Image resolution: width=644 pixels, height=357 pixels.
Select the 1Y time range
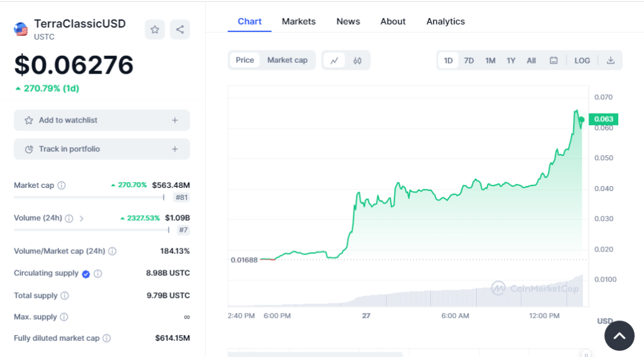(x=511, y=60)
